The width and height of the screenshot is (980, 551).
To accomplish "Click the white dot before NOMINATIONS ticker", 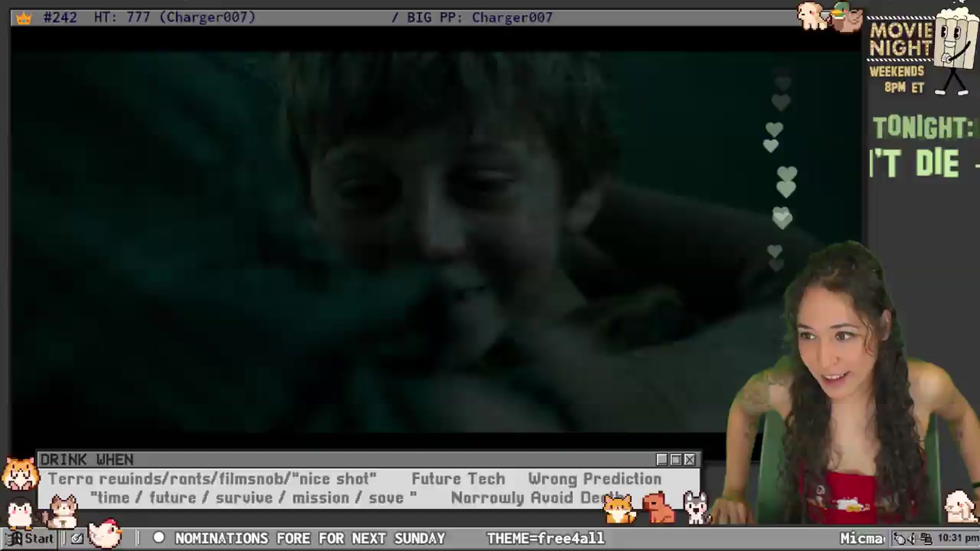I will (x=159, y=537).
